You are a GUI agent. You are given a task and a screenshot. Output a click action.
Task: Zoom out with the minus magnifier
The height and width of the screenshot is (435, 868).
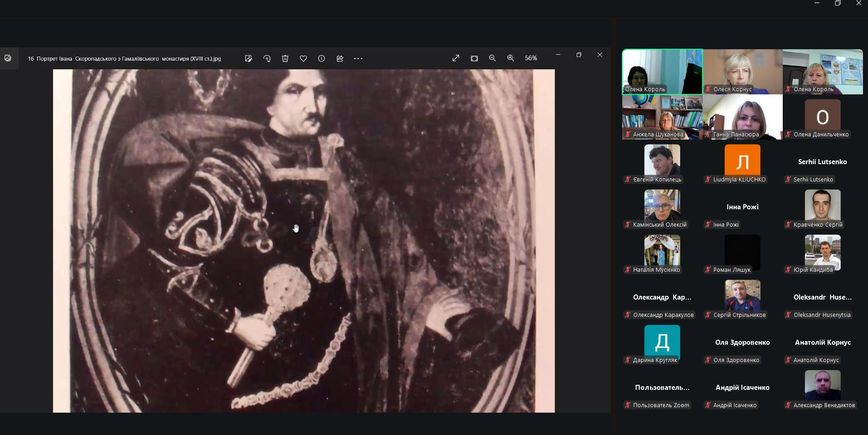click(492, 58)
